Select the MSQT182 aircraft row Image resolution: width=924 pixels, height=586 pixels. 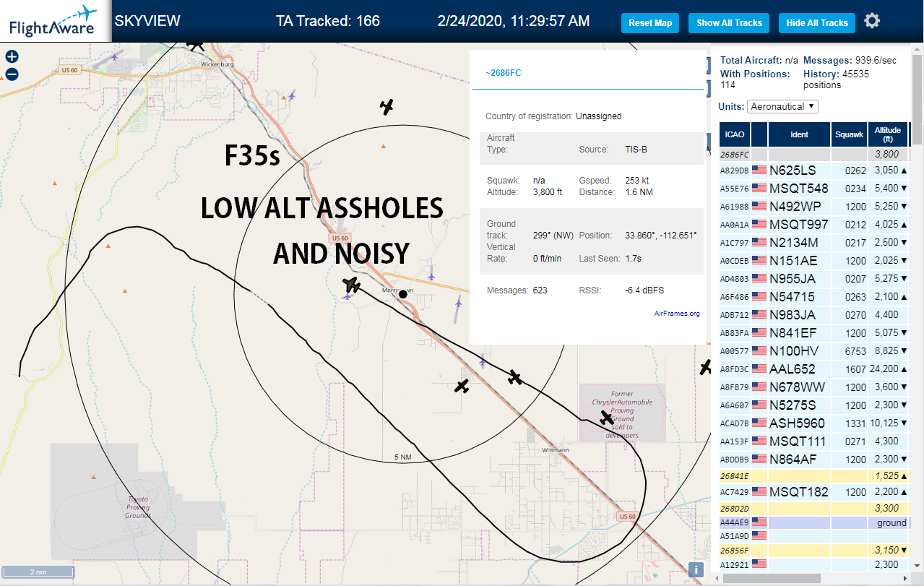[814, 492]
